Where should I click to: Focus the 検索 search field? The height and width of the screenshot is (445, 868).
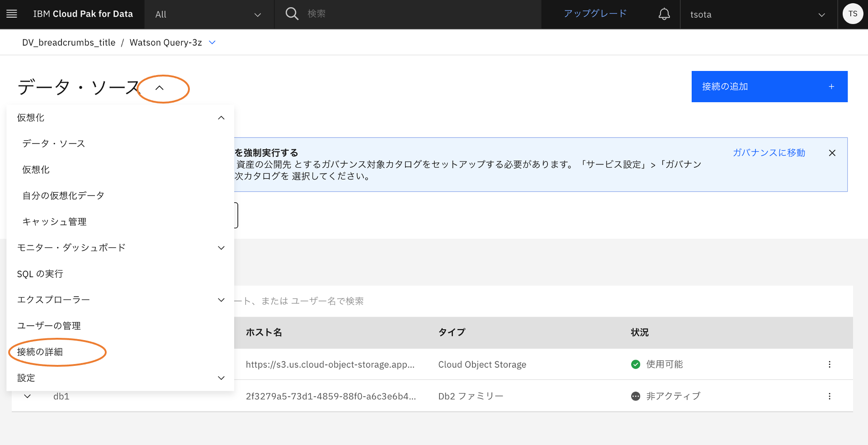(x=407, y=14)
